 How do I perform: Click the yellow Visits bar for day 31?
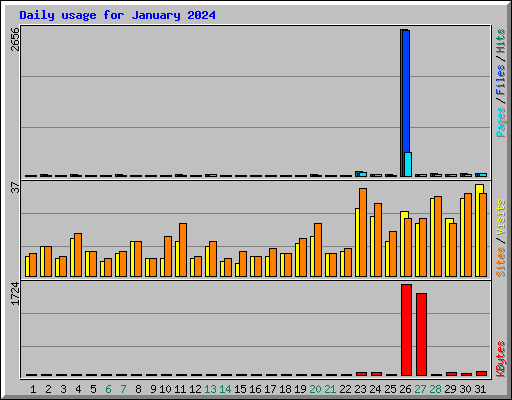(479, 230)
